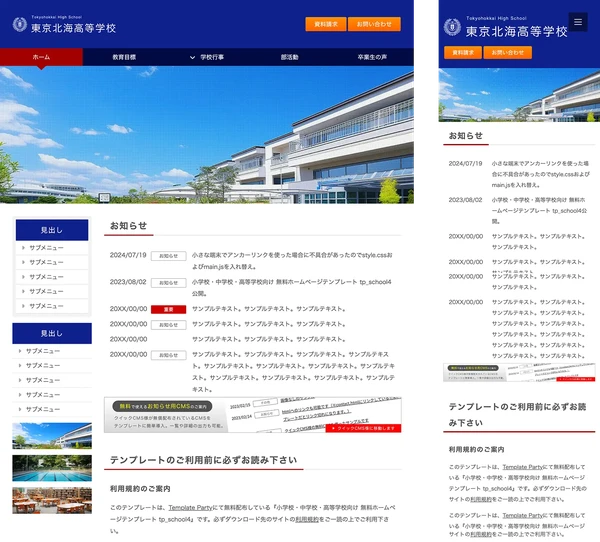Image resolution: width=600 pixels, height=542 pixels.
Task: Click the お知らせ tag on the 2024/07/19 row
Action: [x=168, y=256]
